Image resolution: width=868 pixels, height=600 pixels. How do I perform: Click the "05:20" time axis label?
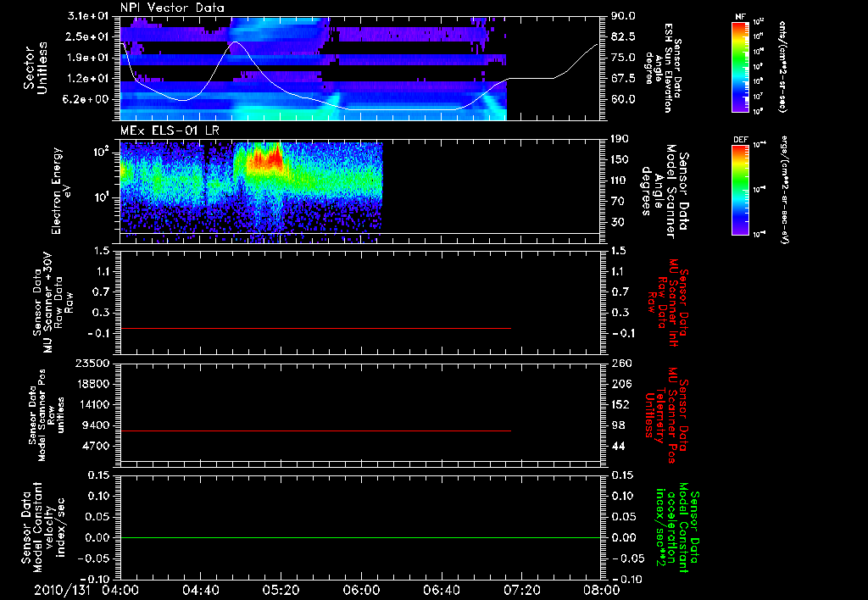click(281, 590)
